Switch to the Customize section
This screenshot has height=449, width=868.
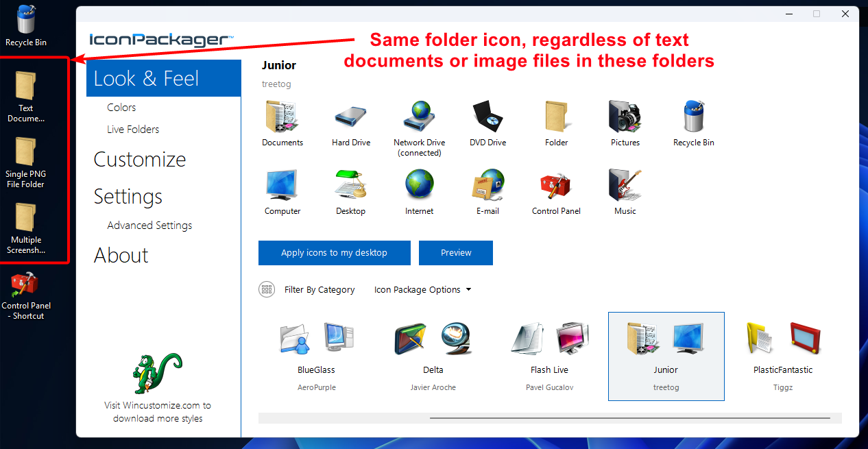140,160
